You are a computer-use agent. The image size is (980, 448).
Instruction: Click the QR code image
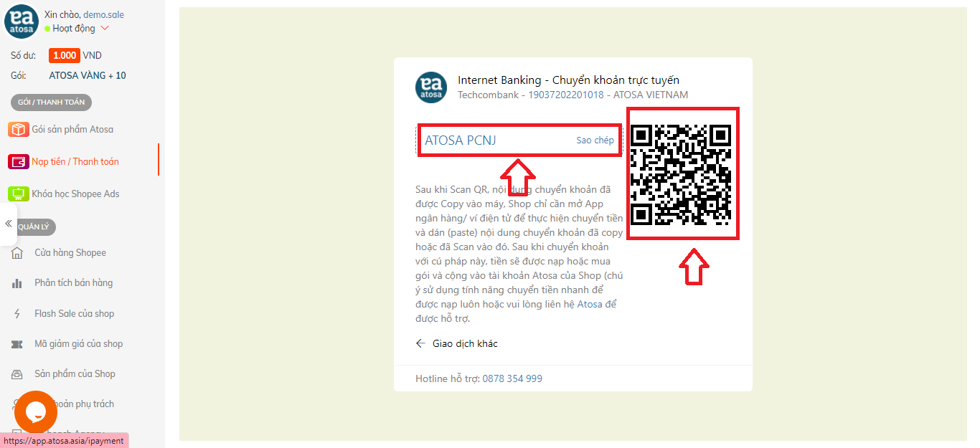click(680, 174)
